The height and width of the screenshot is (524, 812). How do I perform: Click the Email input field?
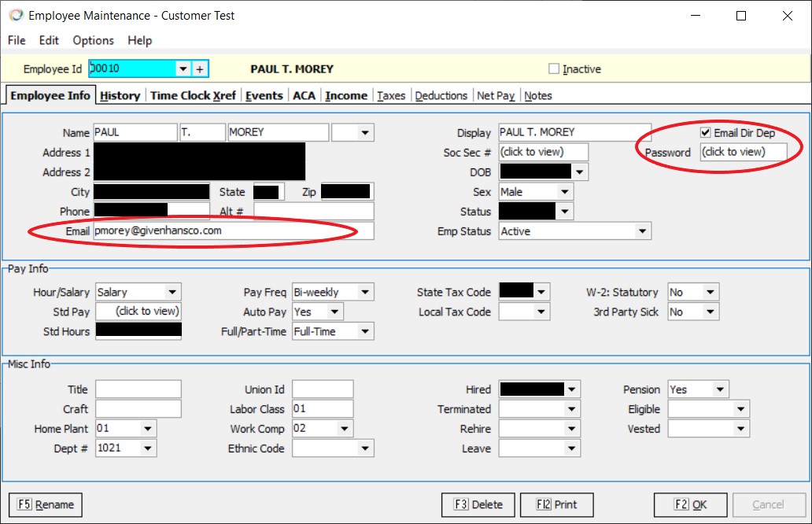(233, 231)
